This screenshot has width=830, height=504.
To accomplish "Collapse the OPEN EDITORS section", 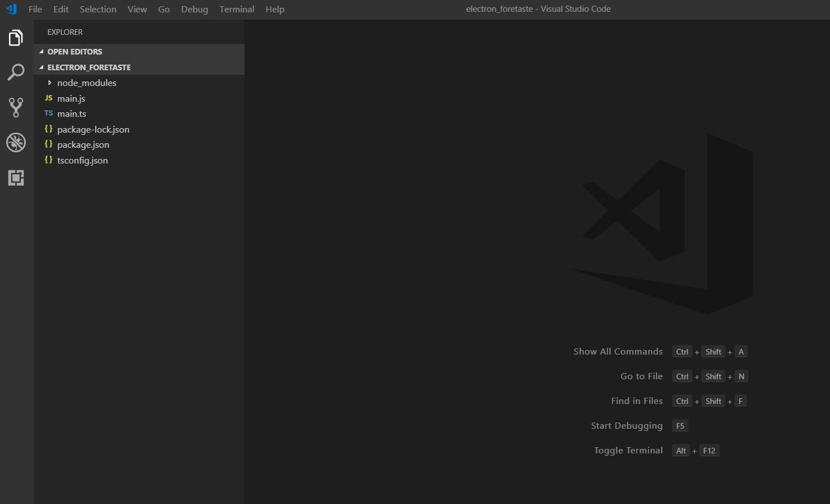I will coord(40,51).
